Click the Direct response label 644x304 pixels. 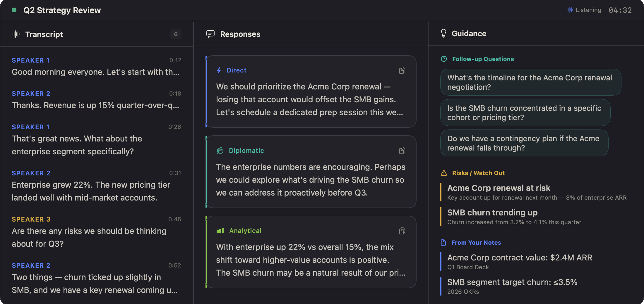point(236,70)
